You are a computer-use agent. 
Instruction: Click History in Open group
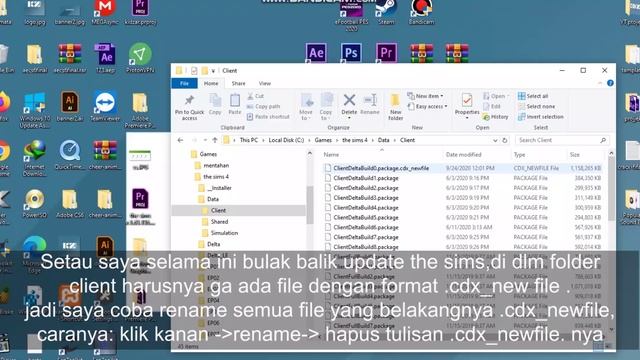[x=496, y=117]
